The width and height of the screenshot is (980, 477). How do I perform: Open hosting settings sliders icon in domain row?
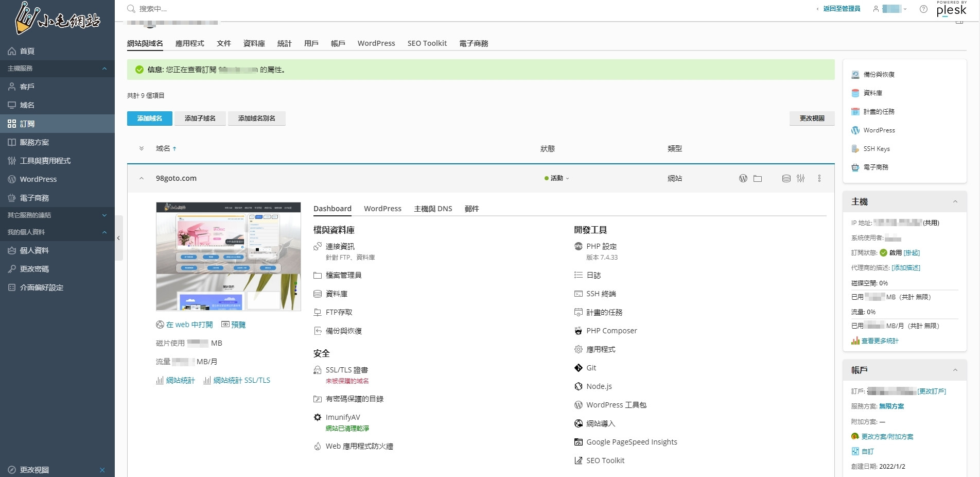(x=800, y=178)
